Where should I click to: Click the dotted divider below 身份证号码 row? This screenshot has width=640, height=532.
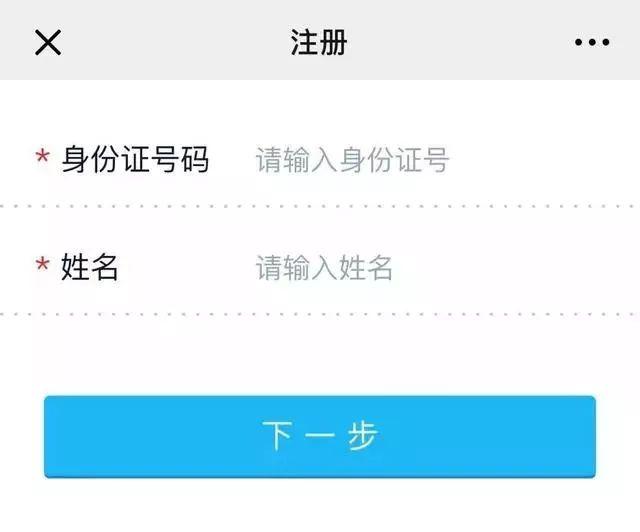[320, 206]
